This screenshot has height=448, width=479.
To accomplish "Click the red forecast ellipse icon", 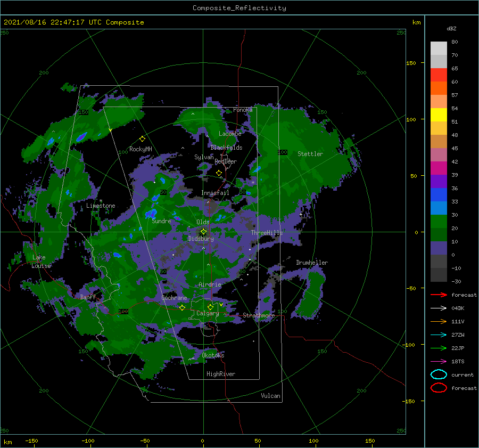I will [439, 388].
